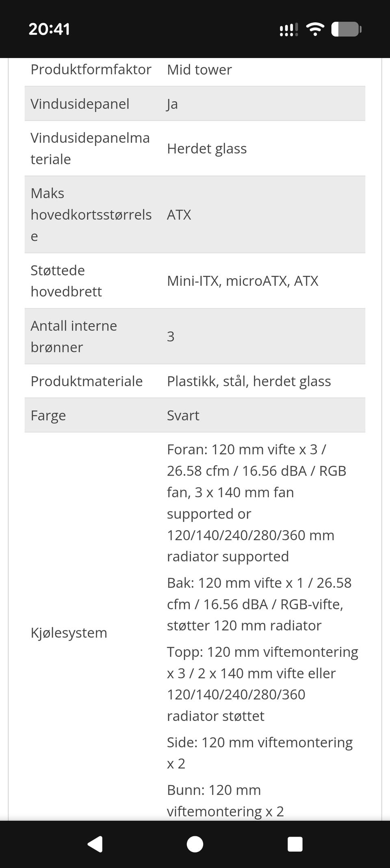Tap the Farge value Svart

183,416
